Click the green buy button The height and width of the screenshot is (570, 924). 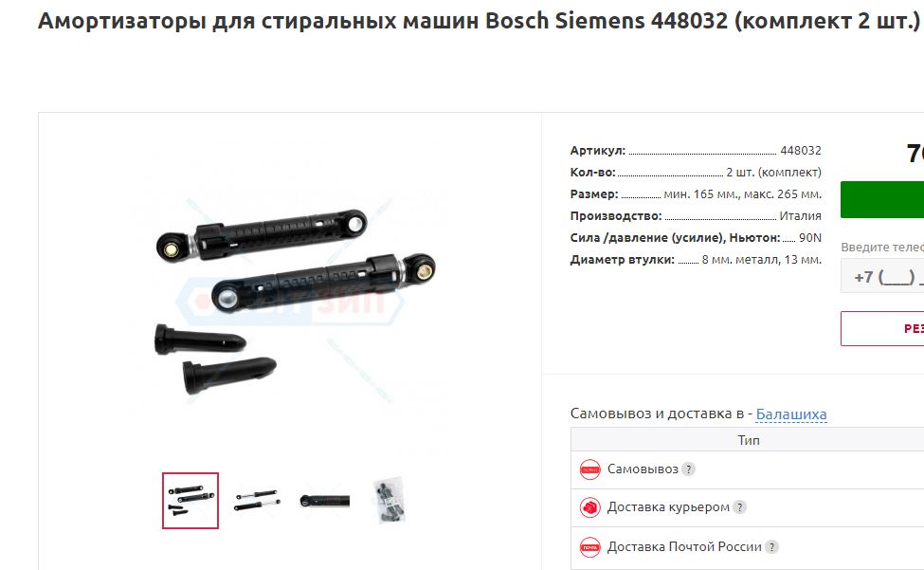882,200
